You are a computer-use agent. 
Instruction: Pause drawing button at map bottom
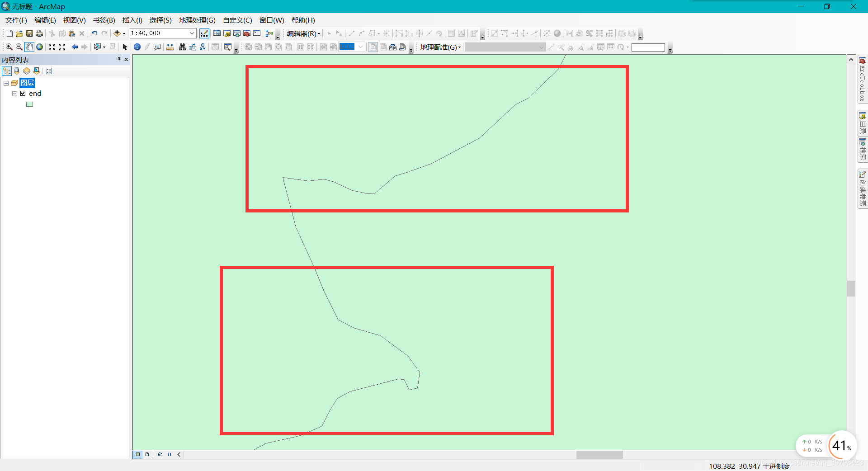tap(170, 454)
